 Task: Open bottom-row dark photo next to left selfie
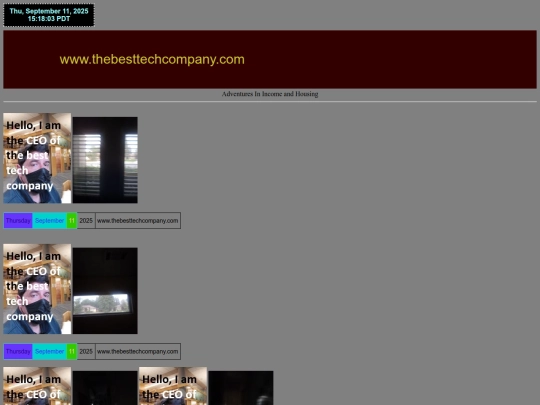(x=105, y=388)
